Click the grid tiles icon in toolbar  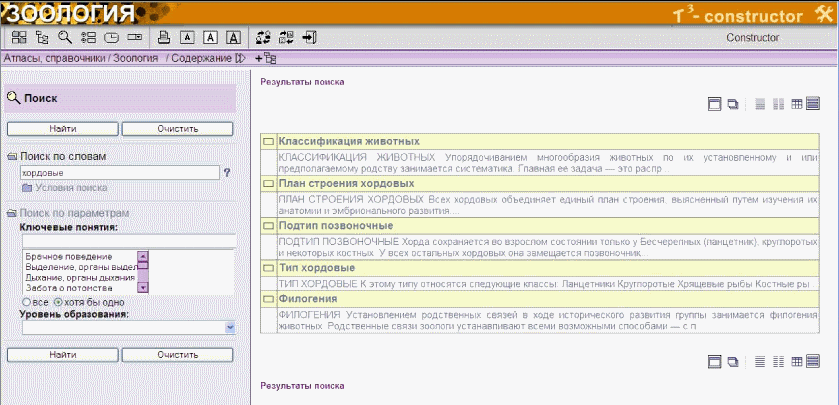19,38
